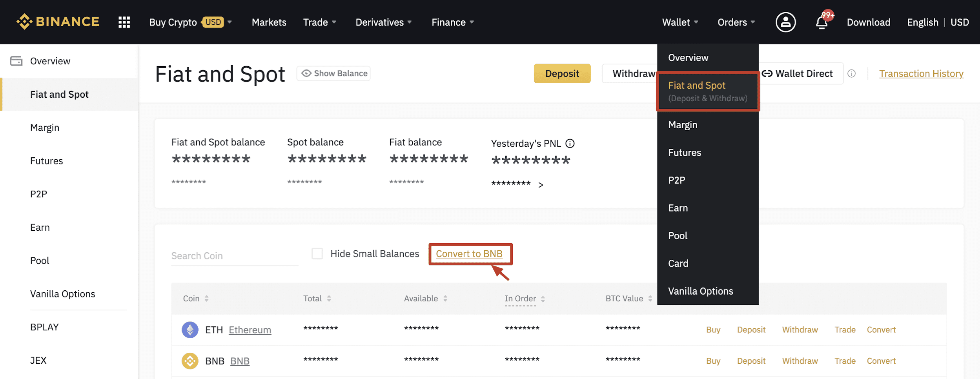Open Fiat and Spot in sidebar

pyautogui.click(x=69, y=94)
